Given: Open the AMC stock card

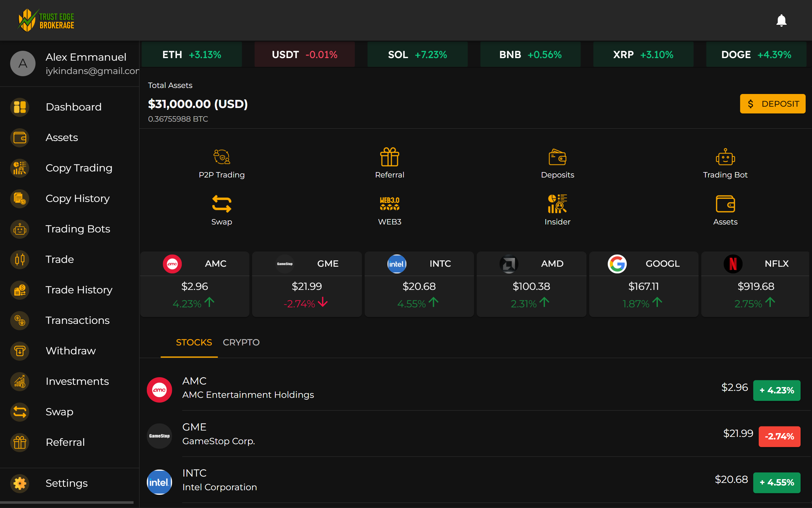Looking at the screenshot, I should 195,284.
